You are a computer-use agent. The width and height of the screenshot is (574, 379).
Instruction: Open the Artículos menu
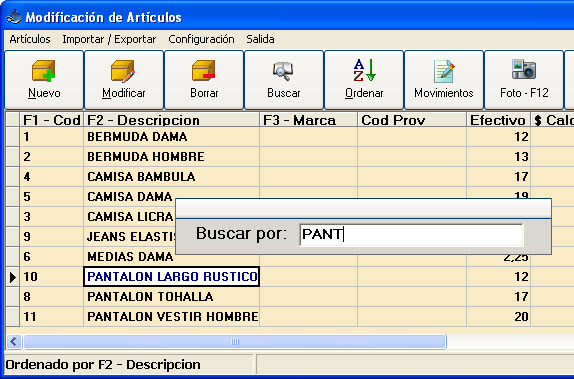30,39
